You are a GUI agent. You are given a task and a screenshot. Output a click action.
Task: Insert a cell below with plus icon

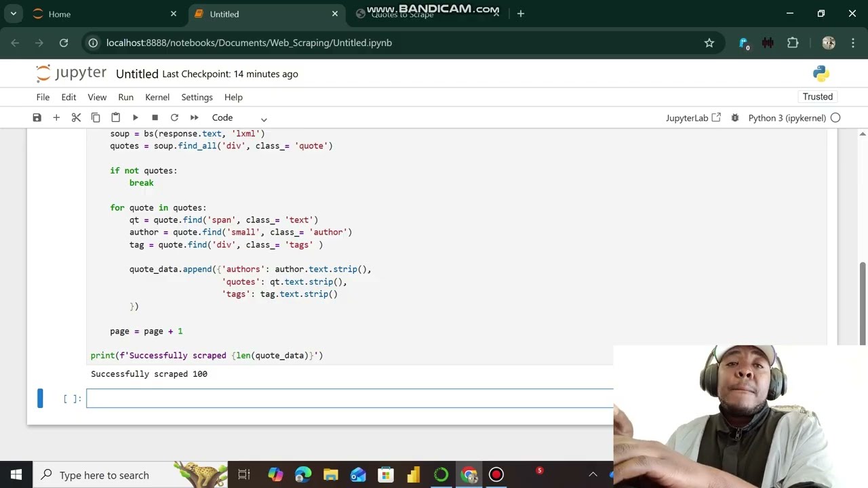point(56,118)
